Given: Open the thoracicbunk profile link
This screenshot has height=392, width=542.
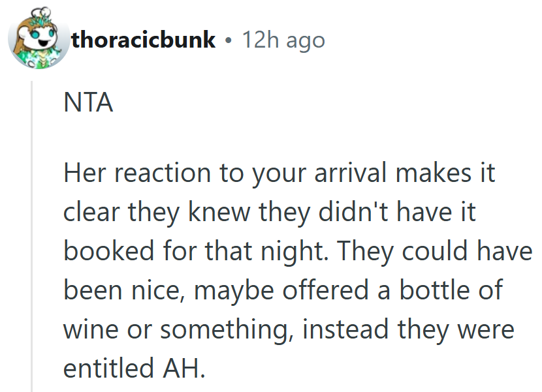Looking at the screenshot, I should tap(143, 40).
